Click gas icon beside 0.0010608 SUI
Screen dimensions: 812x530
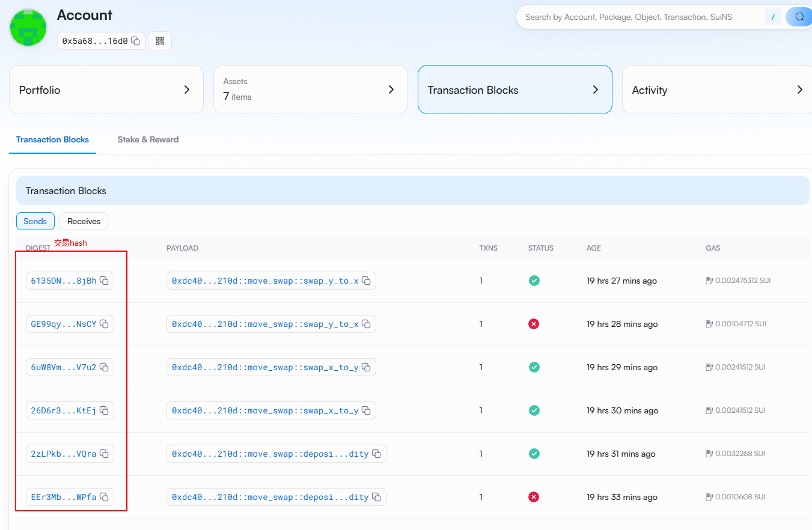pos(709,497)
